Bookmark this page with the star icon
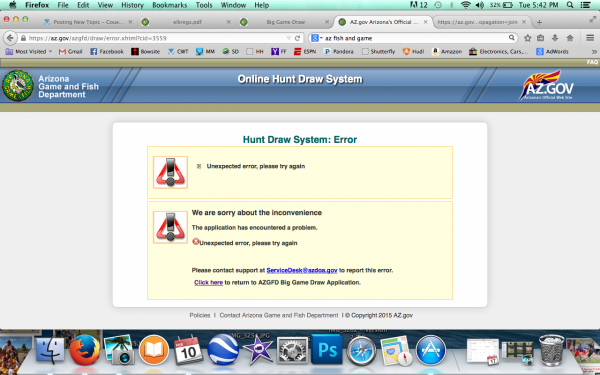 click(528, 38)
